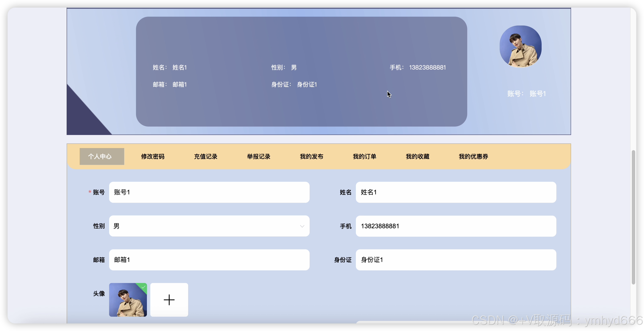Switch to 我的收藏 tab

point(417,156)
